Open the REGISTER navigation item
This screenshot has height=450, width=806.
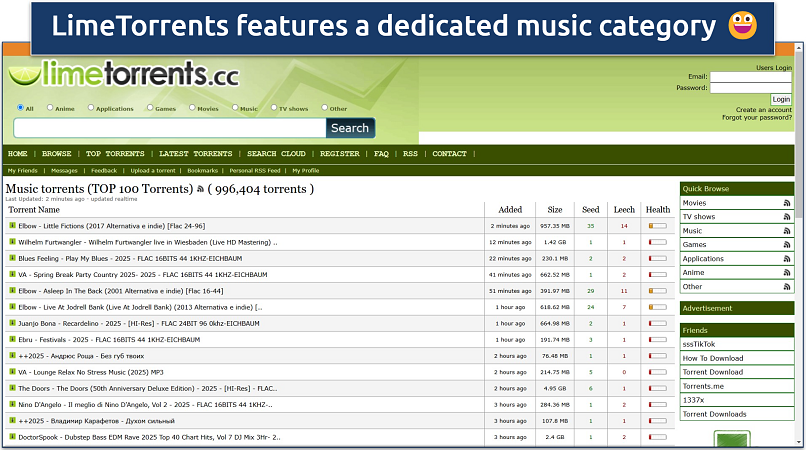tap(340, 154)
